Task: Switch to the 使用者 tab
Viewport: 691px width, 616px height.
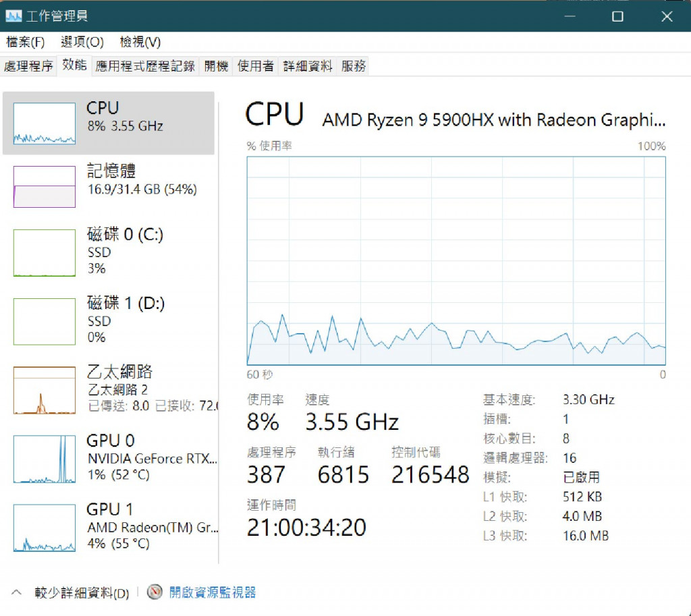Action: [x=255, y=66]
